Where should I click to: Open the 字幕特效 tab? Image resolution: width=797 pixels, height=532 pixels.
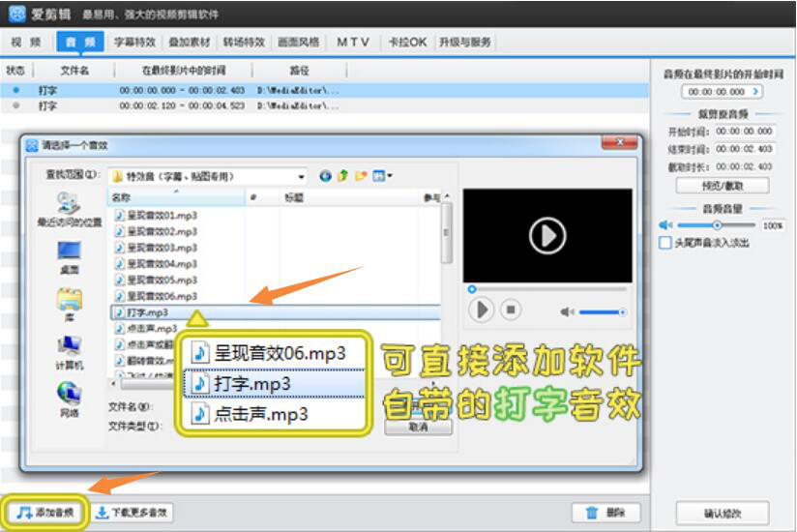[x=134, y=43]
